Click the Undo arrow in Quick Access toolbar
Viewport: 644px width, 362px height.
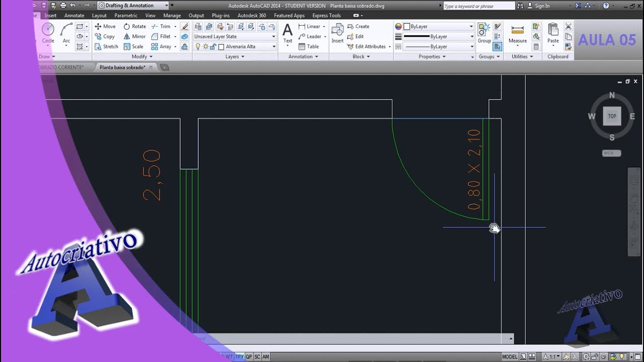(73, 6)
